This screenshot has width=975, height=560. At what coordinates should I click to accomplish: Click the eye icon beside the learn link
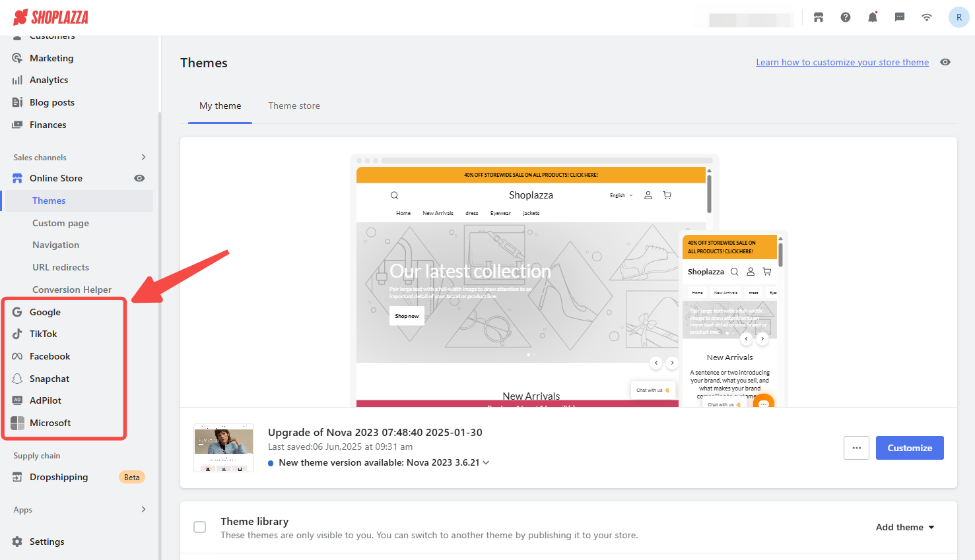pyautogui.click(x=945, y=62)
